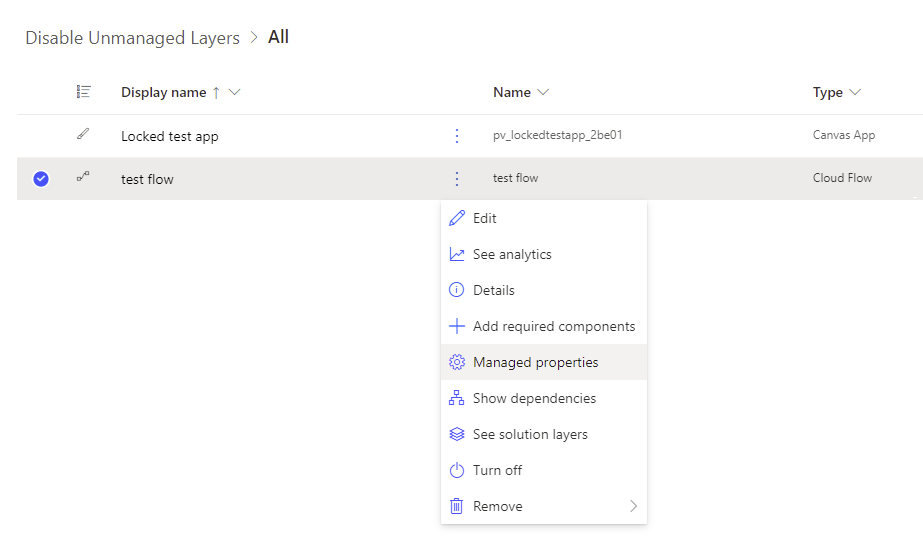
Task: Choose Remove menu item
Action: click(544, 506)
